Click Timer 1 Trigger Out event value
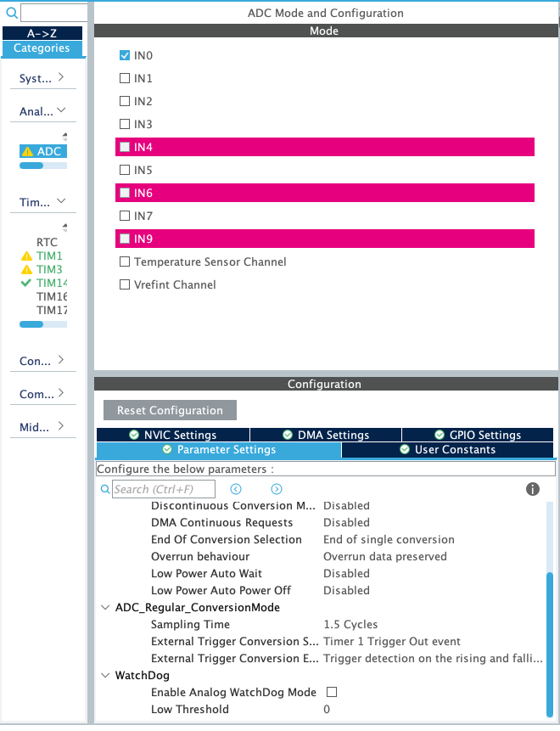 point(392,642)
